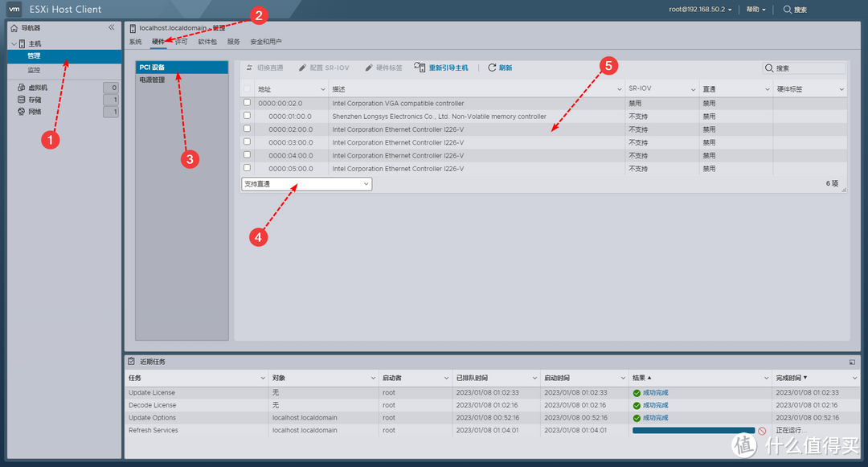
Task: Click the Refresh Services running progress bar
Action: (x=693, y=430)
